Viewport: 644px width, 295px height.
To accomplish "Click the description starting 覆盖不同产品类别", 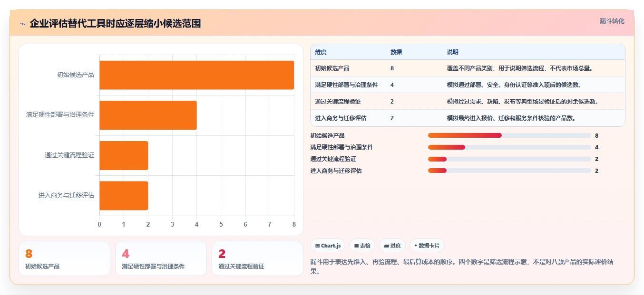I will pos(520,68).
